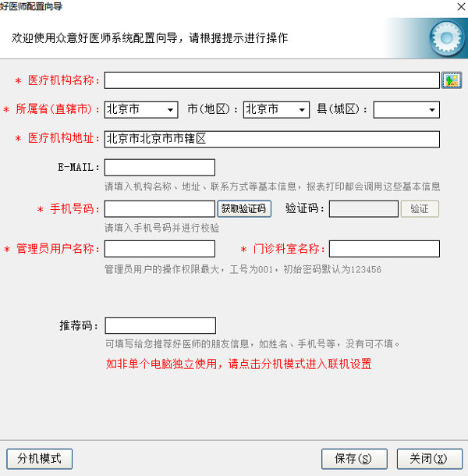Open the 所属省(直辖市) dropdown
The width and height of the screenshot is (468, 476).
(x=141, y=109)
